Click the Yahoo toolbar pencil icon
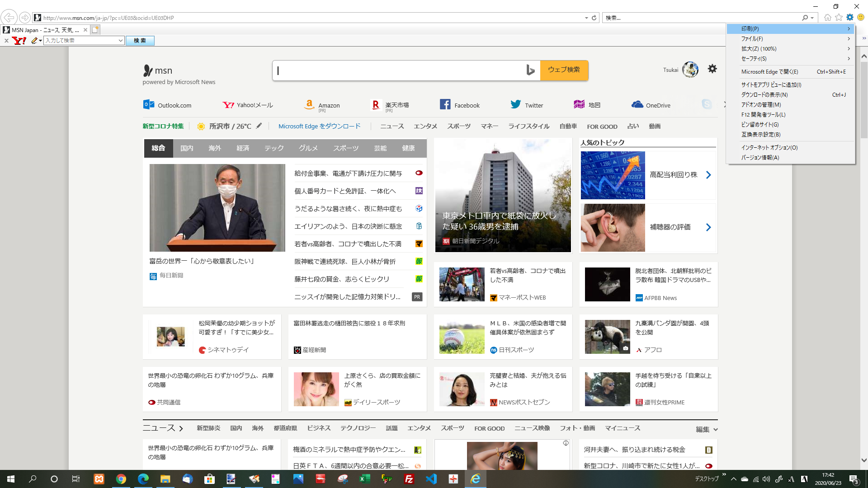 pos(34,41)
